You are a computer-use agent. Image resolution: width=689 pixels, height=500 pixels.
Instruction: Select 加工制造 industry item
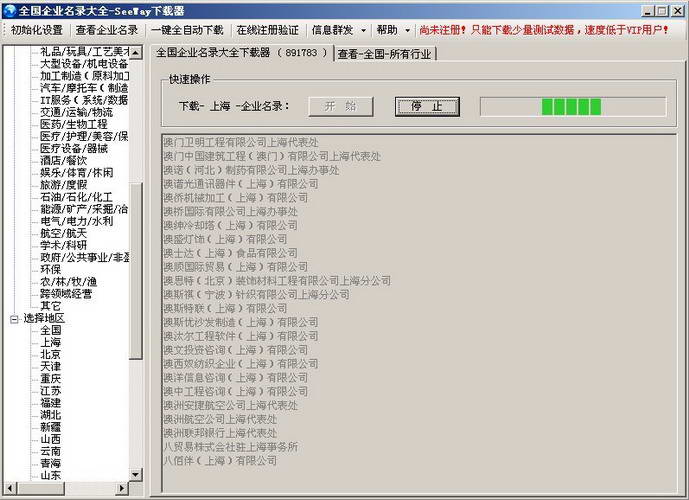point(85,76)
